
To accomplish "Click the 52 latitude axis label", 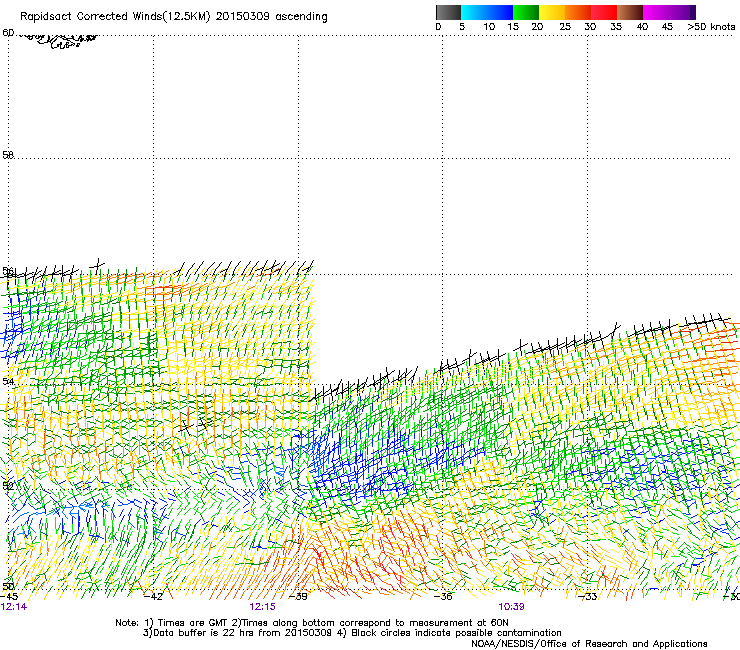I will click(8, 485).
